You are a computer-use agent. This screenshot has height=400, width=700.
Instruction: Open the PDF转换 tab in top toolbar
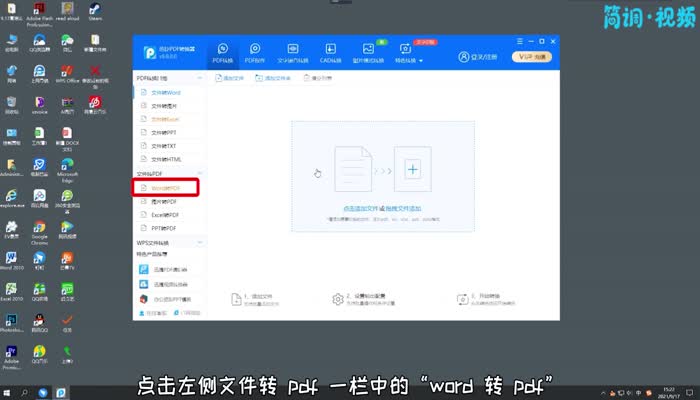click(x=223, y=53)
